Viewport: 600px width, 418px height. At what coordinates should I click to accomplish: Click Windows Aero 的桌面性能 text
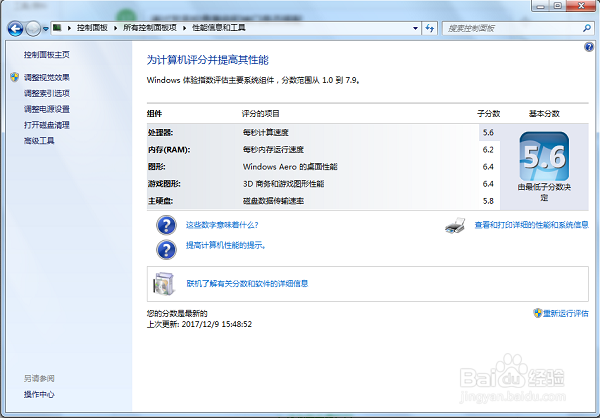pos(290,167)
